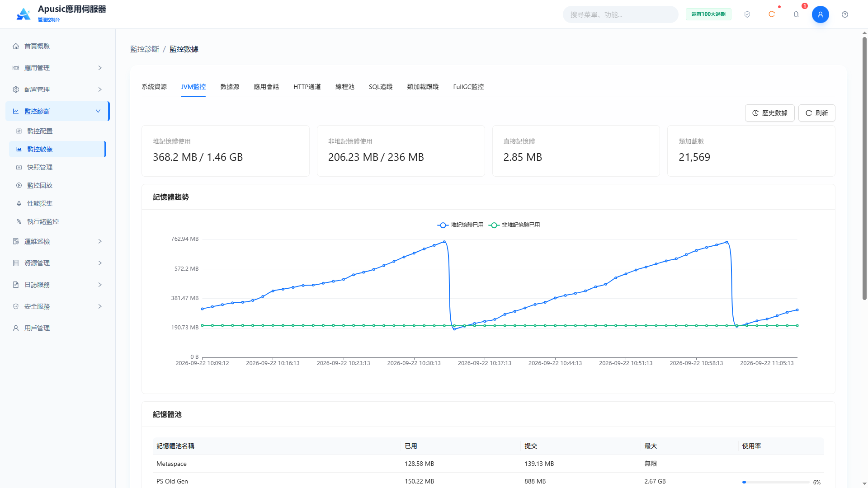Click the PS Old Gen usage progress bar
The height and width of the screenshot is (488, 868).
pos(776,482)
